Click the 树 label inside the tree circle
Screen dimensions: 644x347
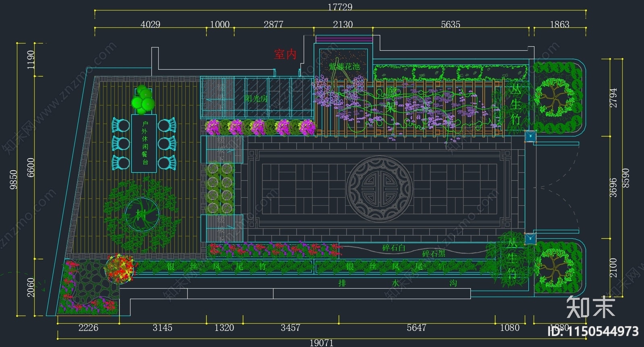coord(141,215)
